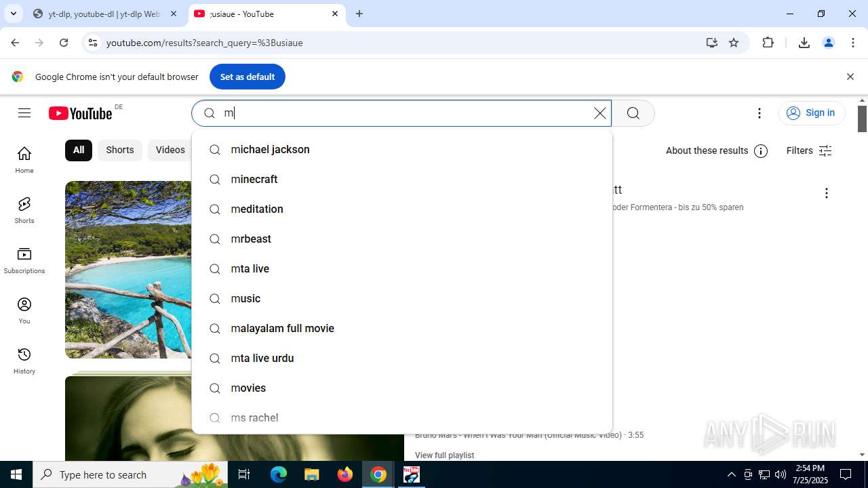Launch Microsoft Edge from taskbar

pos(279,474)
